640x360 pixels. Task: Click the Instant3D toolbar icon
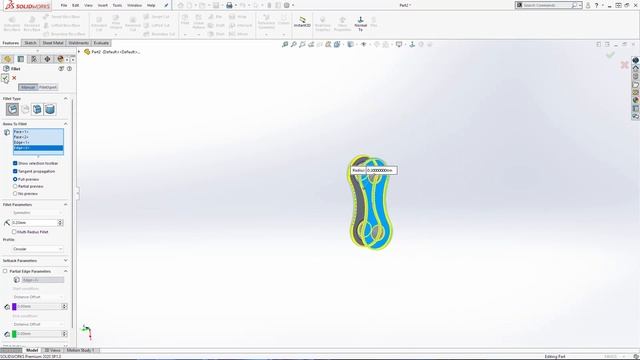[x=302, y=22]
